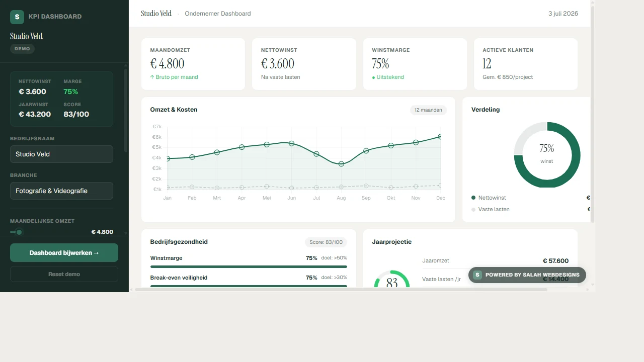Click doel: >30% target text
Screen dimensions: 644x362
pos(334,278)
